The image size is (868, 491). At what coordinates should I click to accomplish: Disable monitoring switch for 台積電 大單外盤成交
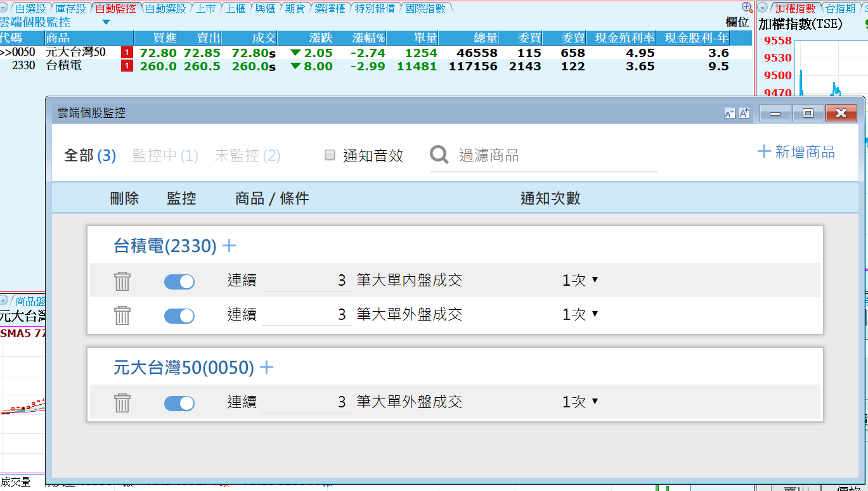click(179, 316)
